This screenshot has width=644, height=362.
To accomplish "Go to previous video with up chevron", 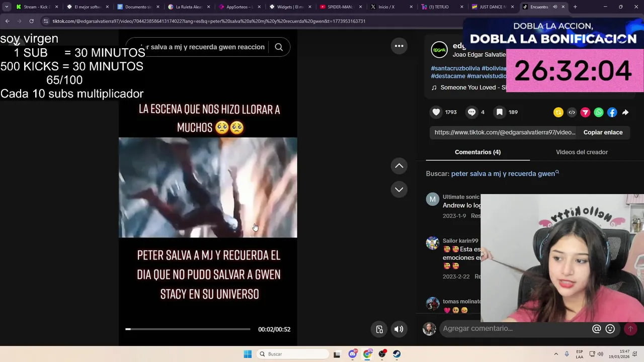I will tap(399, 166).
